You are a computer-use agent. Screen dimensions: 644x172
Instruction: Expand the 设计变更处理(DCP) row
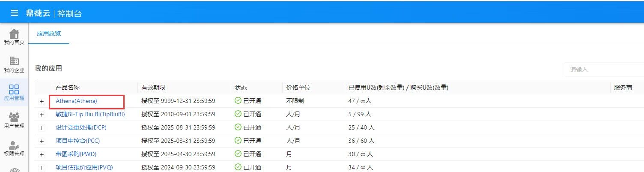(x=42, y=128)
